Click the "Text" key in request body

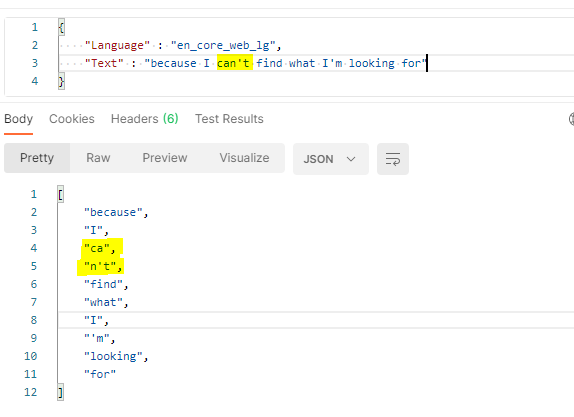point(104,63)
